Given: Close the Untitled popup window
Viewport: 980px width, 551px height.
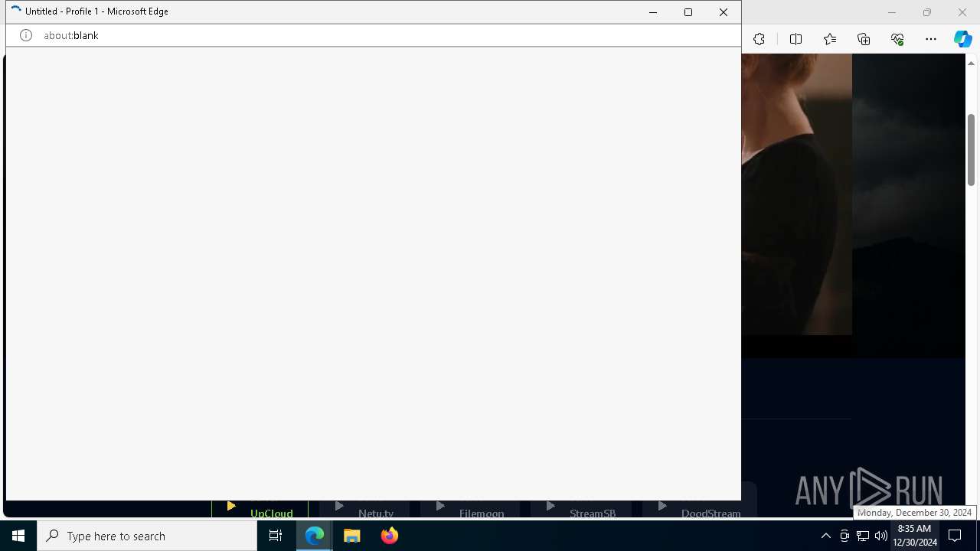Looking at the screenshot, I should tap(724, 12).
